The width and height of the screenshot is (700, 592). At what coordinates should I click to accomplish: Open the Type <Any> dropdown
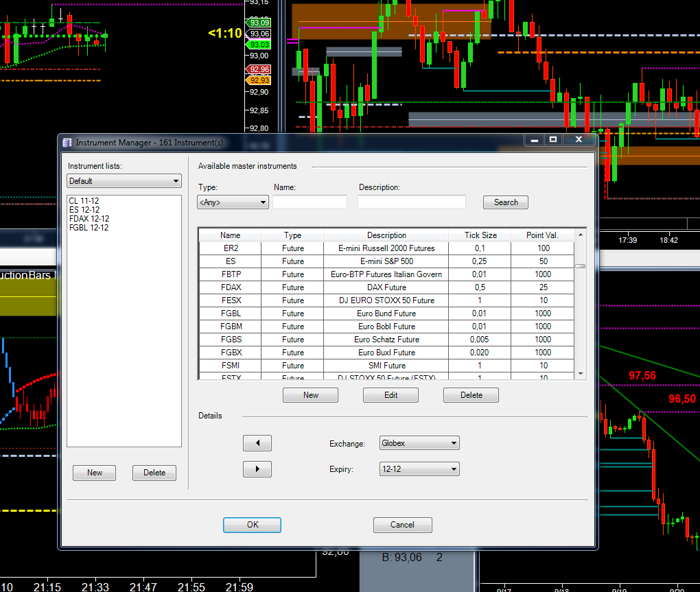pos(233,202)
